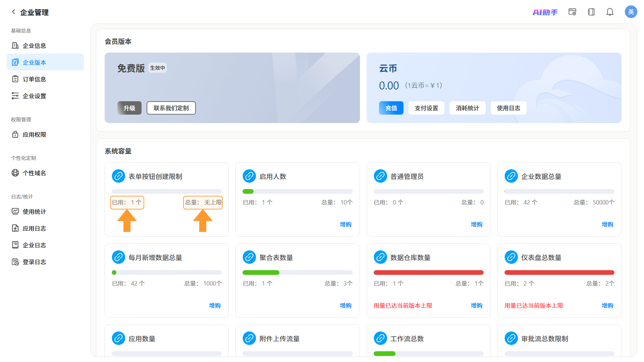Click the 订单信息 sidebar icon

15,79
